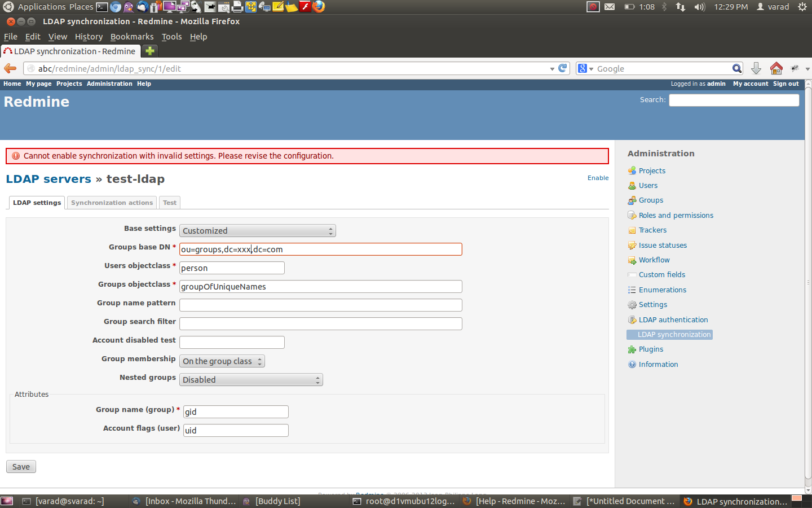Open Firefox downloads arrow icon
This screenshot has width=812, height=508.
click(756, 68)
